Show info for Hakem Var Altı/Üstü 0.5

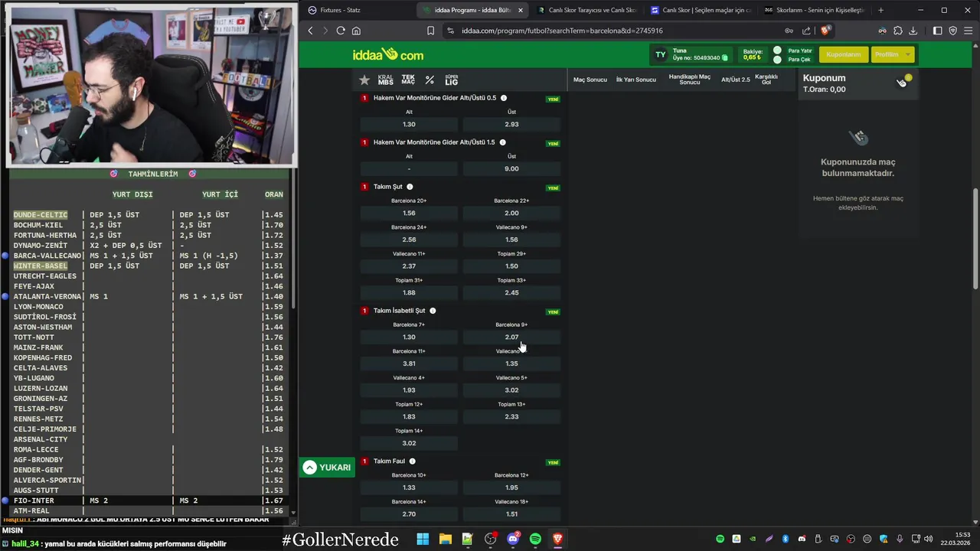click(503, 98)
